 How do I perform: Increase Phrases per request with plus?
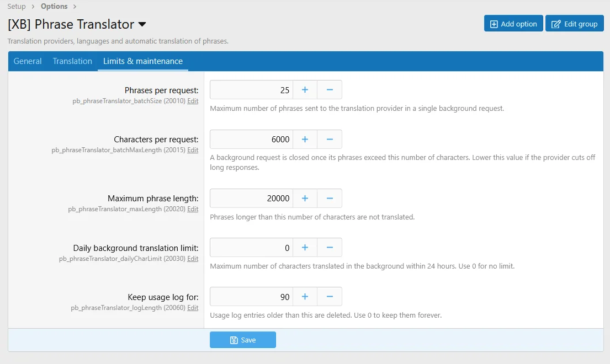pyautogui.click(x=305, y=90)
